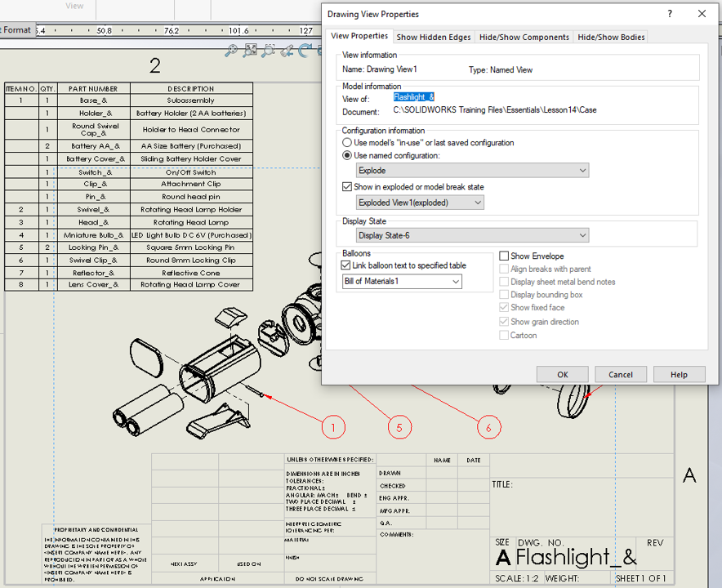The width and height of the screenshot is (722, 588).
Task: Select the red balloon numbered 6
Action: point(488,427)
